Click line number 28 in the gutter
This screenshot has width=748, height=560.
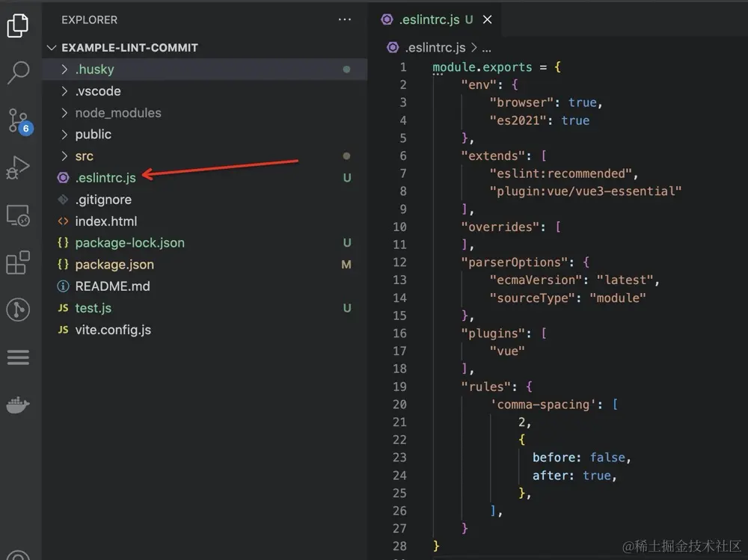399,546
